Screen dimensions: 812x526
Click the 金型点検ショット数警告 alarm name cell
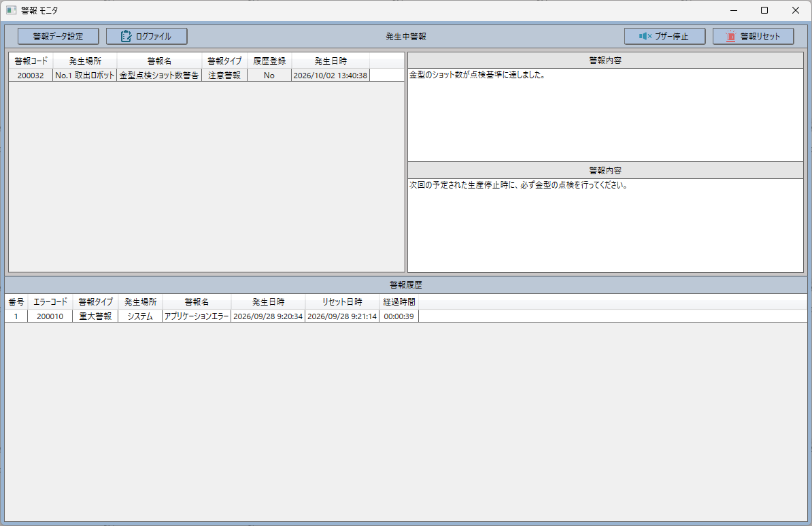tap(159, 75)
